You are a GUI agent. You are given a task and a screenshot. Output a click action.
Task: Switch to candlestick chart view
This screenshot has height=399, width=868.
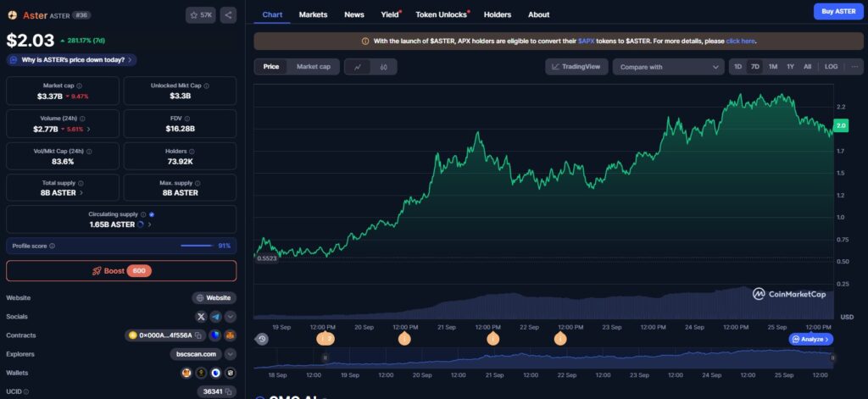click(x=383, y=67)
